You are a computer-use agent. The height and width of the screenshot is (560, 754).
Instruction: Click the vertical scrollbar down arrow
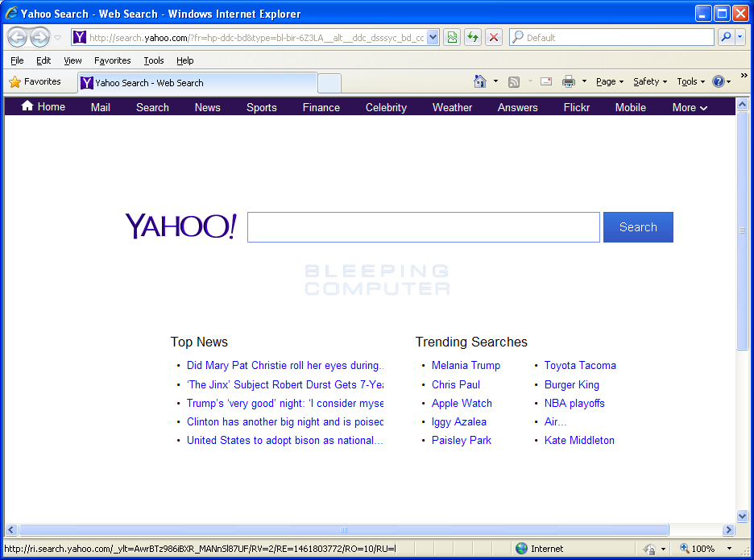pyautogui.click(x=742, y=516)
